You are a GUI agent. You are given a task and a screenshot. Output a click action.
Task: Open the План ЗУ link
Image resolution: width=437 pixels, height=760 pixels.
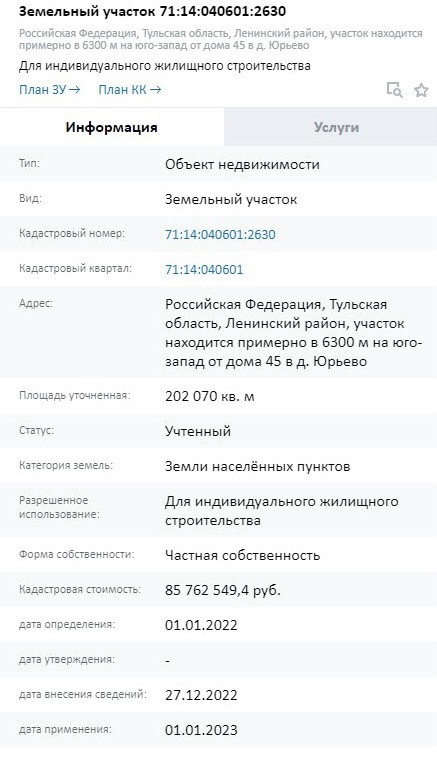pyautogui.click(x=49, y=90)
